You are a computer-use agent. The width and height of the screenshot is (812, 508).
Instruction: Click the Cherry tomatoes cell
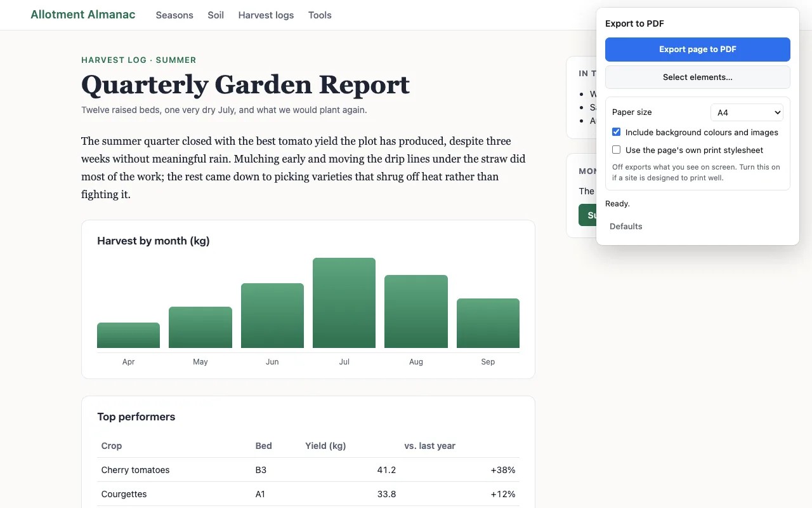(x=136, y=470)
